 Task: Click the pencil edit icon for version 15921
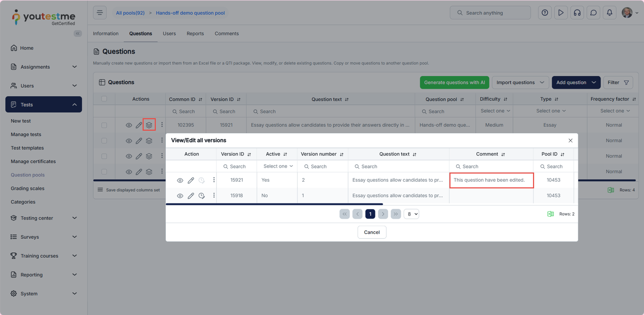click(x=191, y=180)
